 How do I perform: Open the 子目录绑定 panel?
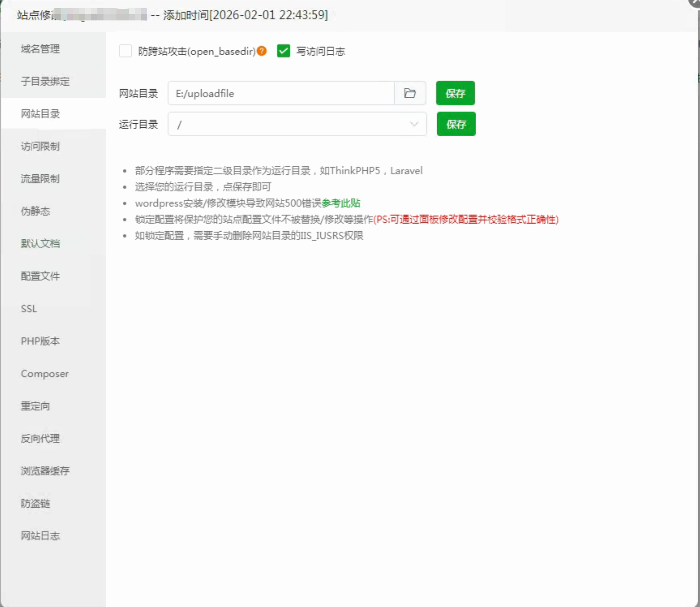44,81
